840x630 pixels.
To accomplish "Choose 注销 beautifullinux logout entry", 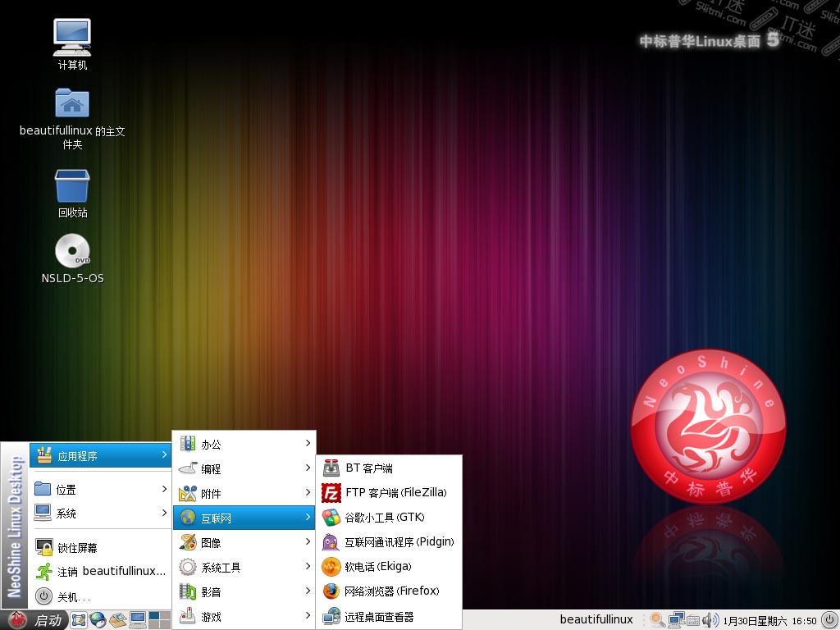I will (101, 572).
